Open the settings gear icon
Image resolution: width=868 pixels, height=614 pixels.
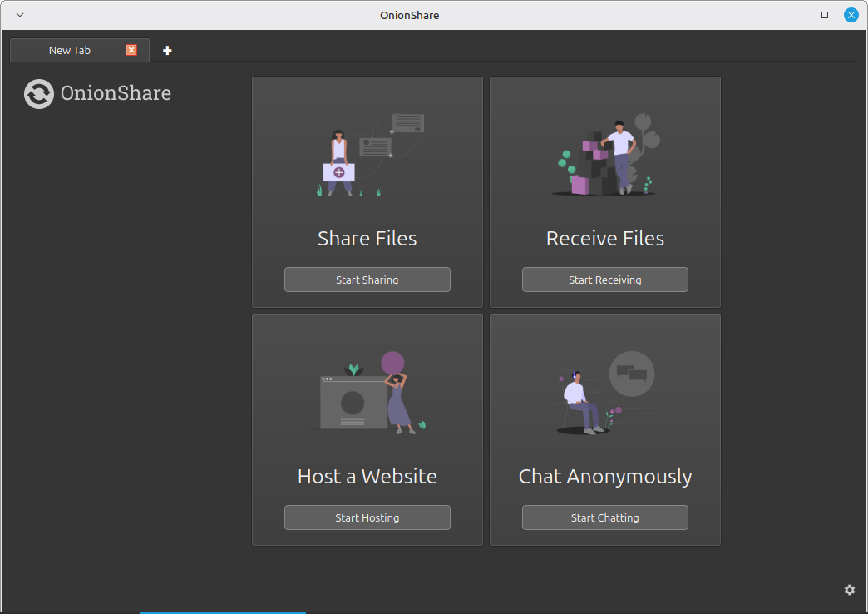click(x=849, y=590)
